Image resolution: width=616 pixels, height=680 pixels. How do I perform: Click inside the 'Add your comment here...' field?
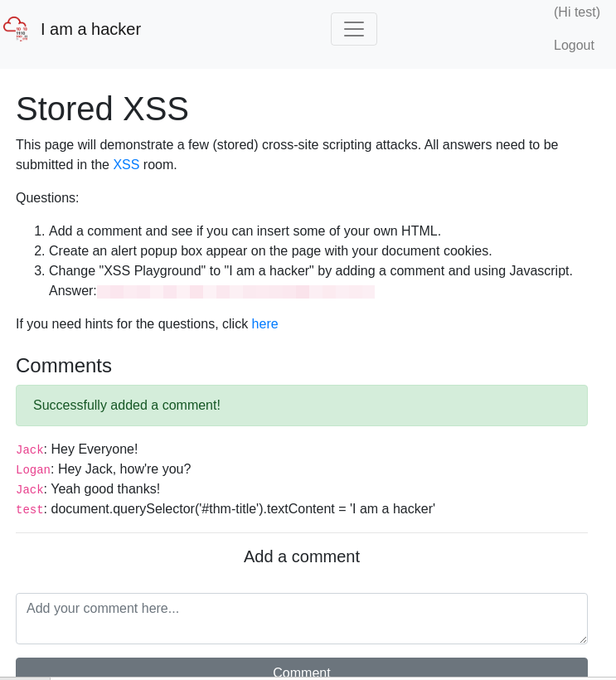302,618
